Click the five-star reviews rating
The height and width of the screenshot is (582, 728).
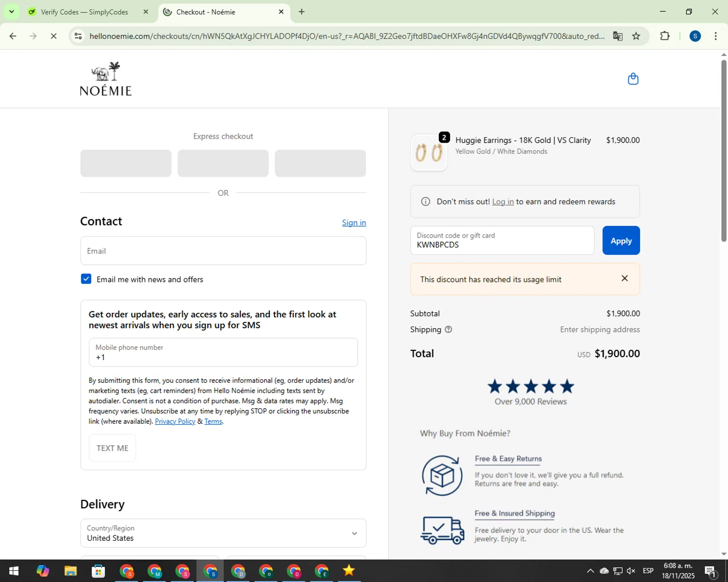coord(530,387)
